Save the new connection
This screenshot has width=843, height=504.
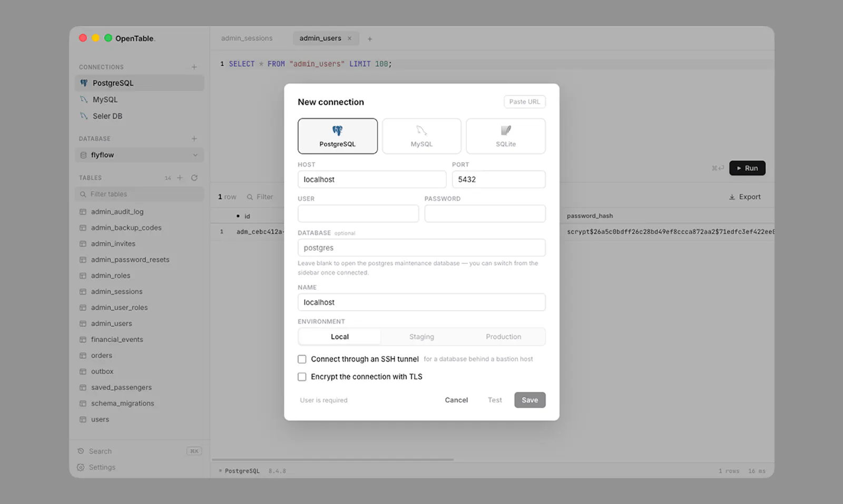click(530, 400)
